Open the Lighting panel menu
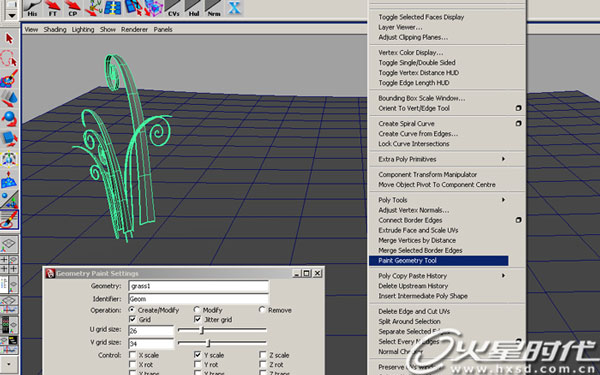 83,29
